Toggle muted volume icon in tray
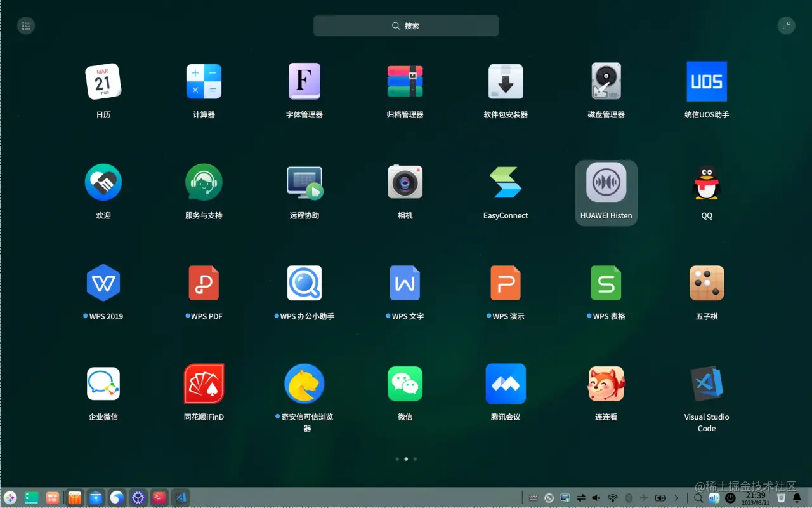Image resolution: width=812 pixels, height=508 pixels. [596, 498]
